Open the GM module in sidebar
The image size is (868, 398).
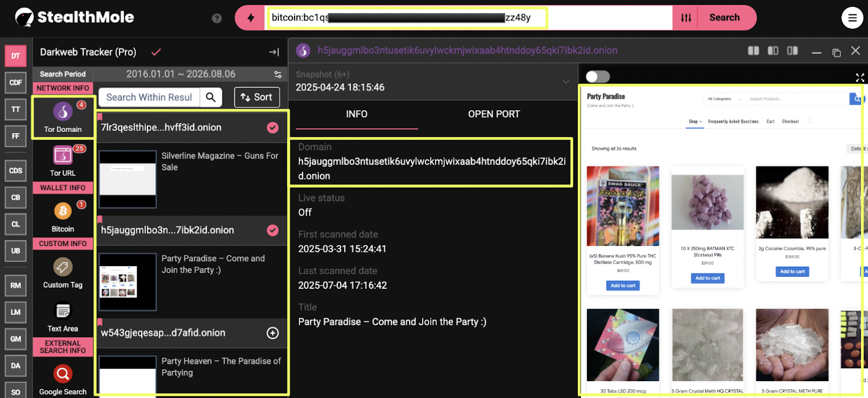pyautogui.click(x=16, y=339)
